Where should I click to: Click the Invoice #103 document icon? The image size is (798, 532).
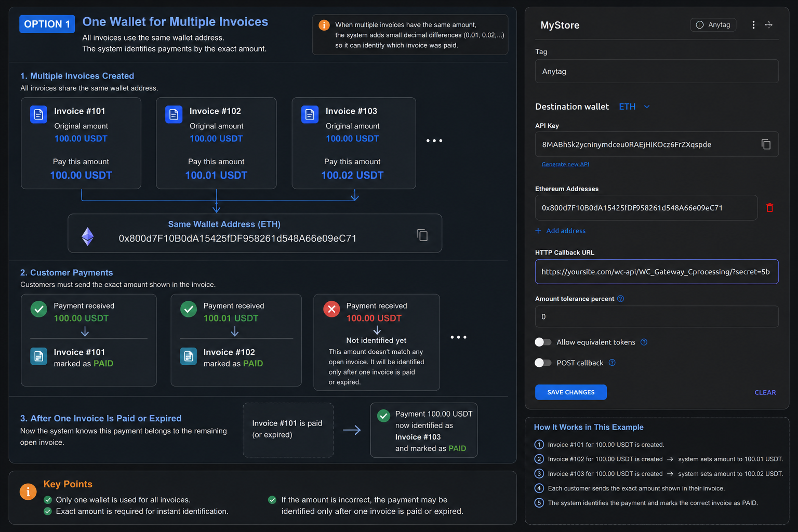click(x=310, y=114)
